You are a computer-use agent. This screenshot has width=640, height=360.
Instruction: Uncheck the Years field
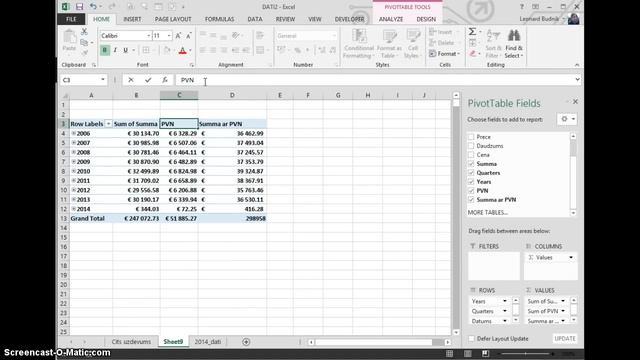coord(471,182)
